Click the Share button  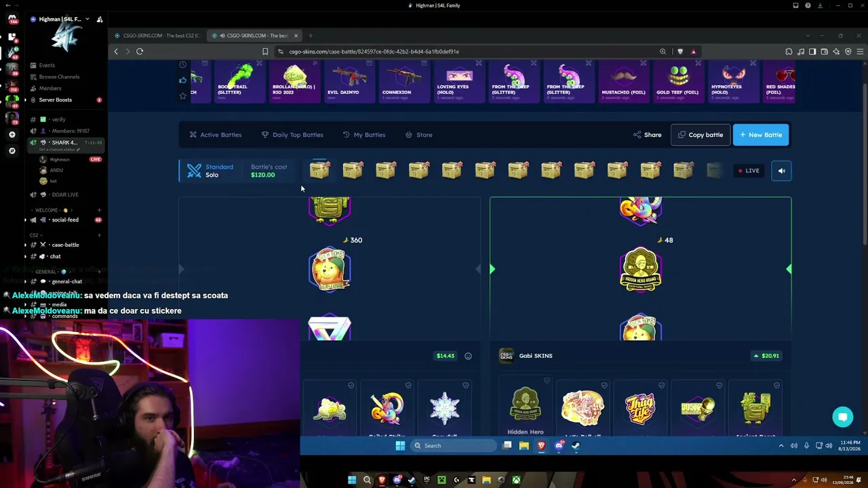[x=647, y=135]
